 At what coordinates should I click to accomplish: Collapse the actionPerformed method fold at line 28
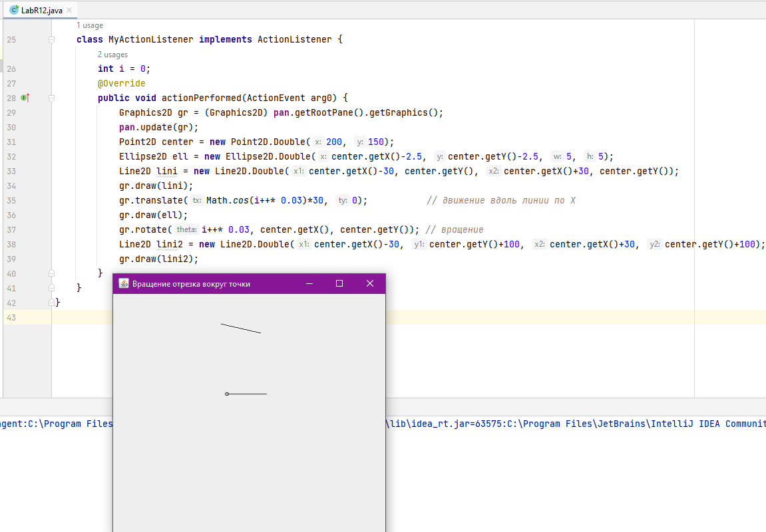tap(51, 98)
